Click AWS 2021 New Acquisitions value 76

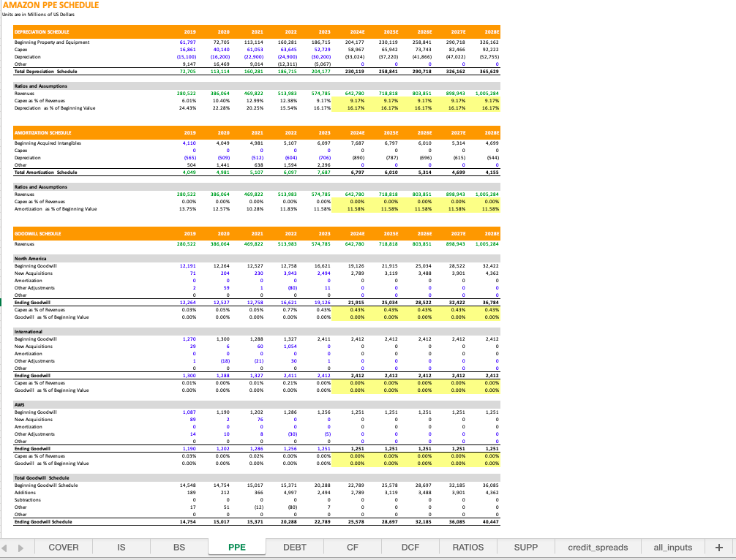(x=260, y=420)
